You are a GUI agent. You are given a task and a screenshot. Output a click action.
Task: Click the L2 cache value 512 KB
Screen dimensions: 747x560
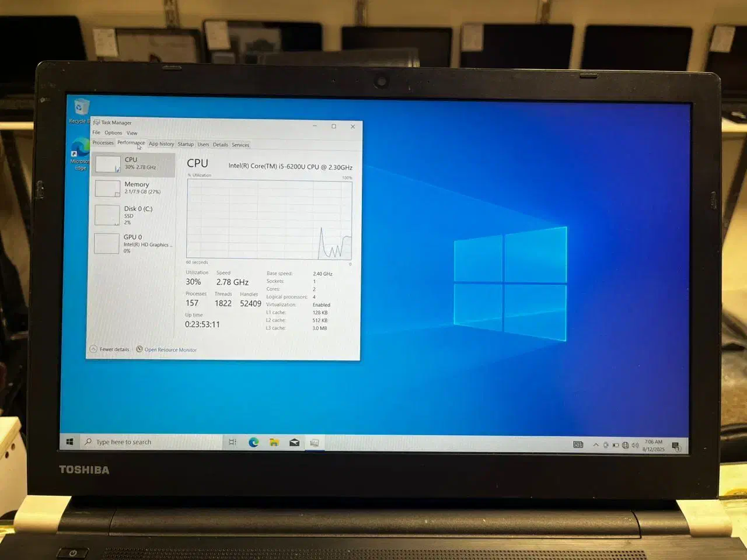click(x=320, y=320)
